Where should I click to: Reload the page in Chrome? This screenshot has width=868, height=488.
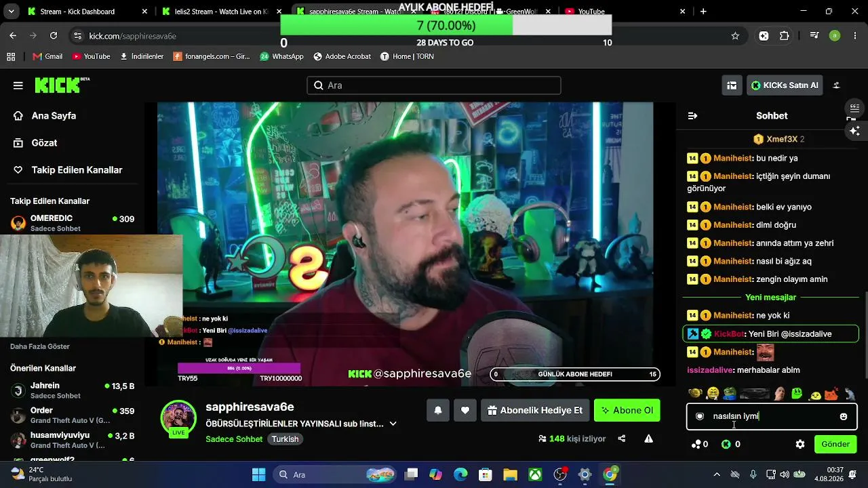coord(54,36)
